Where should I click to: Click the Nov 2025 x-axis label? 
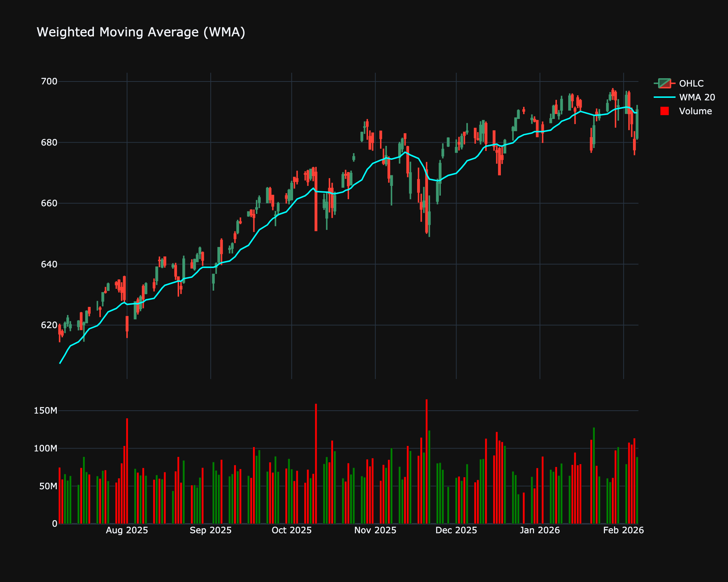(x=375, y=530)
